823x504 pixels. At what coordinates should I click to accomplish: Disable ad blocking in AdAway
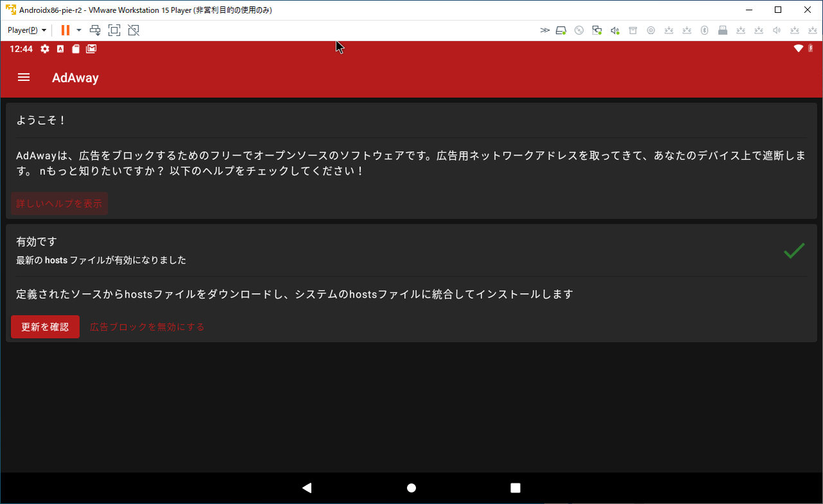pyautogui.click(x=147, y=327)
